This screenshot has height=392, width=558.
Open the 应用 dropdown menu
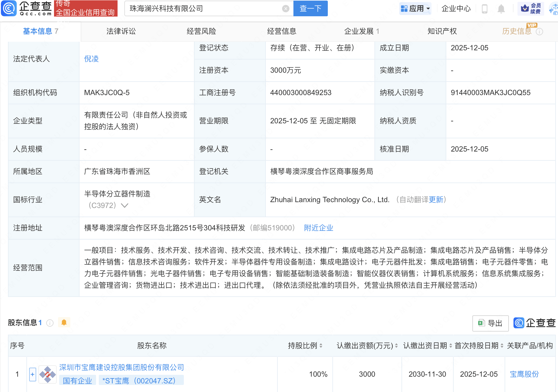click(416, 9)
